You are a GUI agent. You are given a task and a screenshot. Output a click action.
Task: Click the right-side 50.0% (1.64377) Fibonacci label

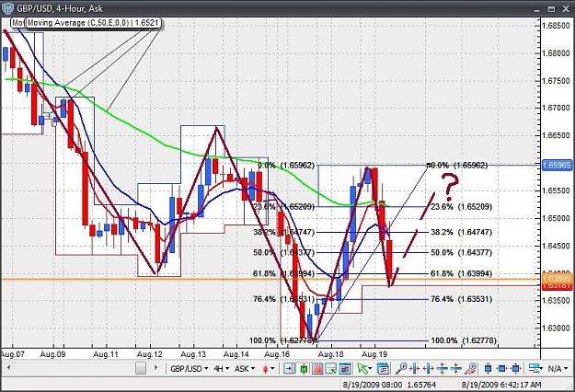click(461, 252)
